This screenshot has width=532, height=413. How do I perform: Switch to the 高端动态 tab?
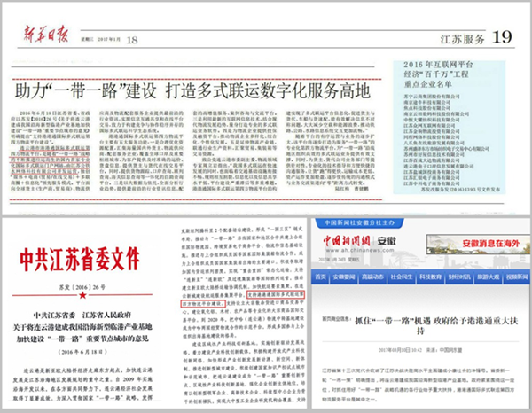pos(372,277)
